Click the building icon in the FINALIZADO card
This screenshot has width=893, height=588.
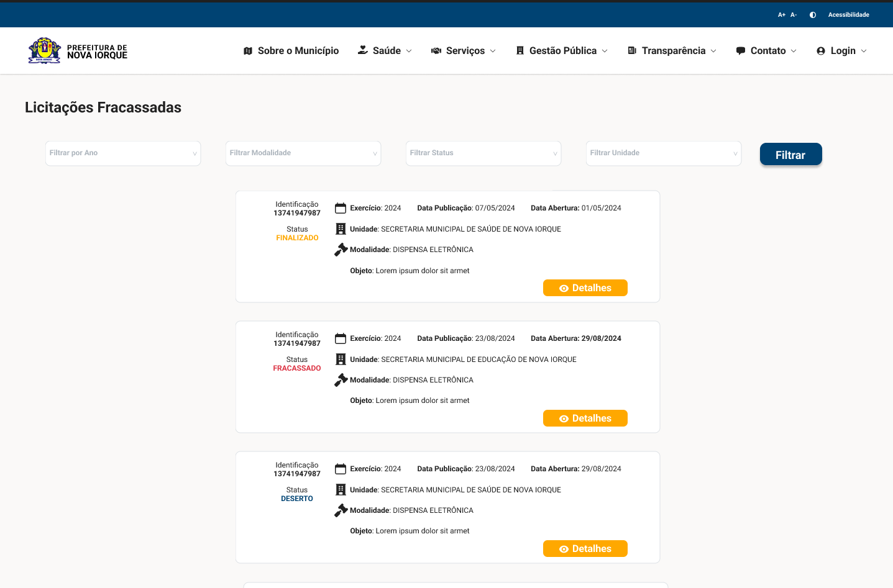(x=341, y=229)
